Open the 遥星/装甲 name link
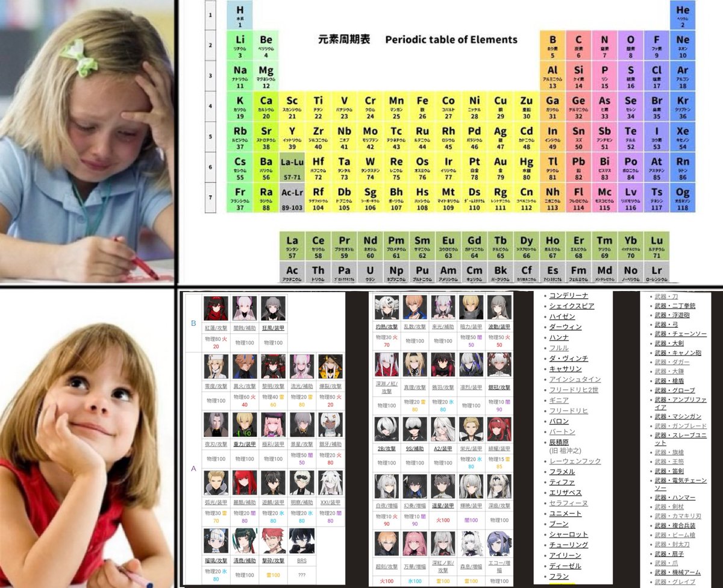 coord(443,506)
